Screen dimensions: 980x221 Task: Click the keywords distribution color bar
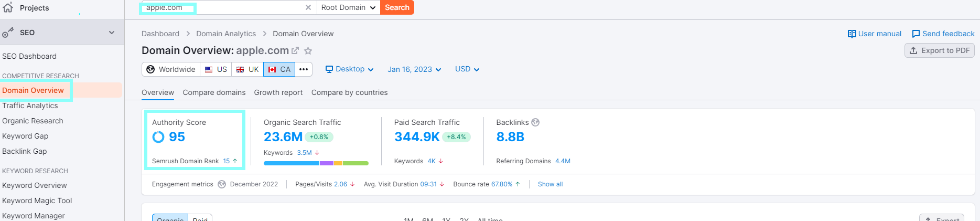pos(316,163)
